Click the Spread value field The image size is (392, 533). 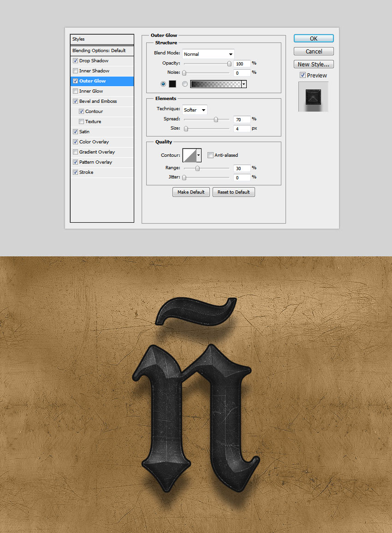(242, 119)
